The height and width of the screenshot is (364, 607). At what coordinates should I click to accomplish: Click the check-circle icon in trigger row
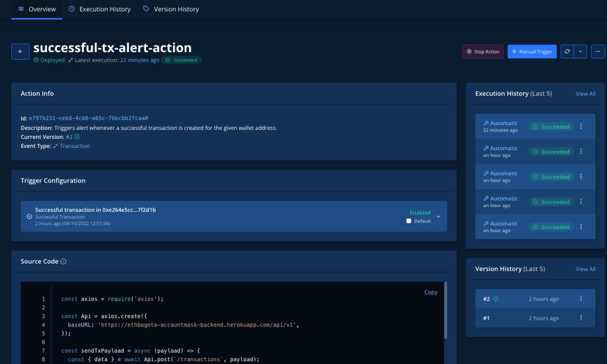(29, 217)
